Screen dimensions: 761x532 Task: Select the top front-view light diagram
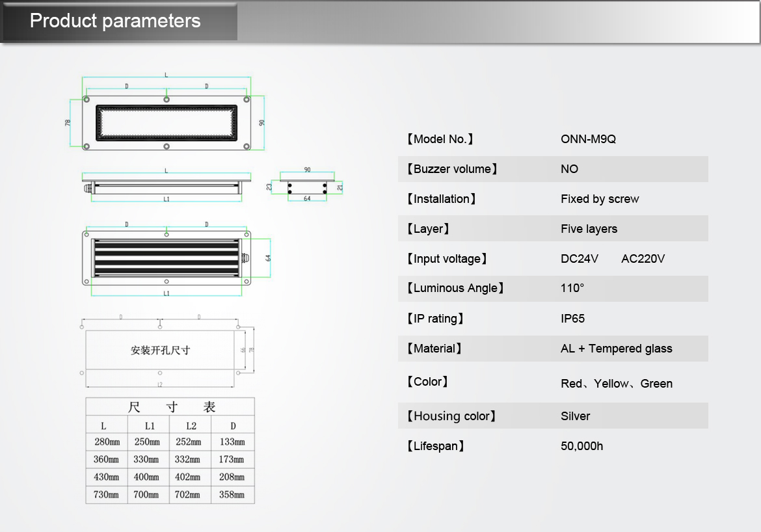(167, 123)
